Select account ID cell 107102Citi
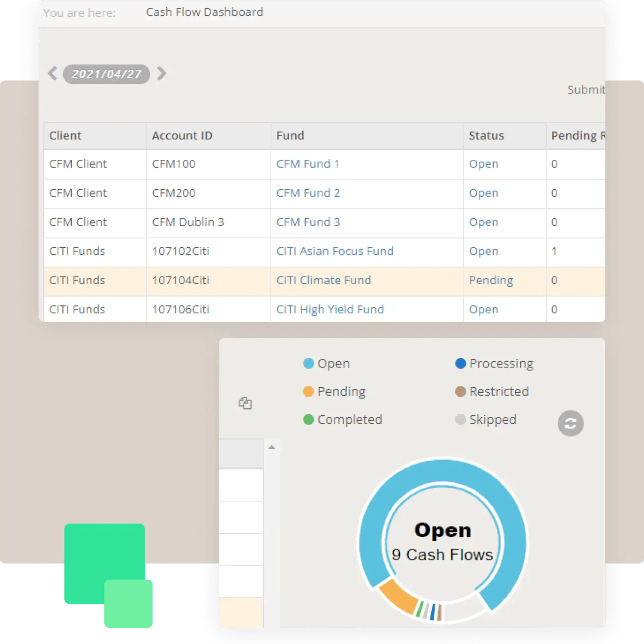 (x=208, y=252)
